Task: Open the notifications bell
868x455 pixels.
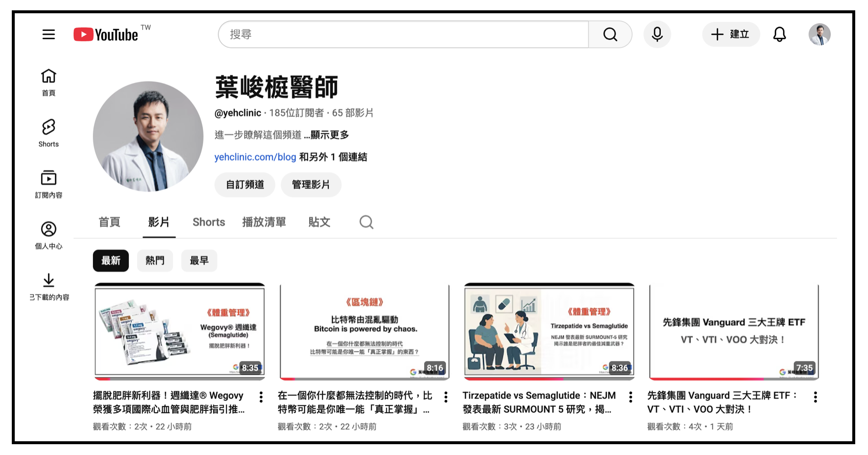Action: 780,34
